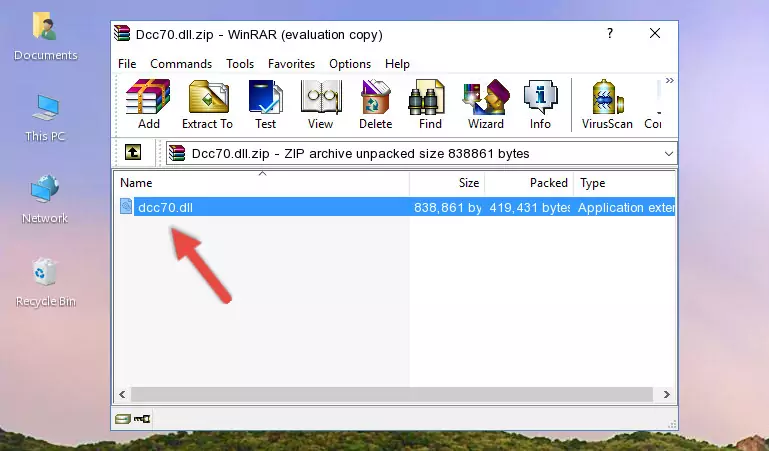Expand the archive path dropdown

click(668, 154)
